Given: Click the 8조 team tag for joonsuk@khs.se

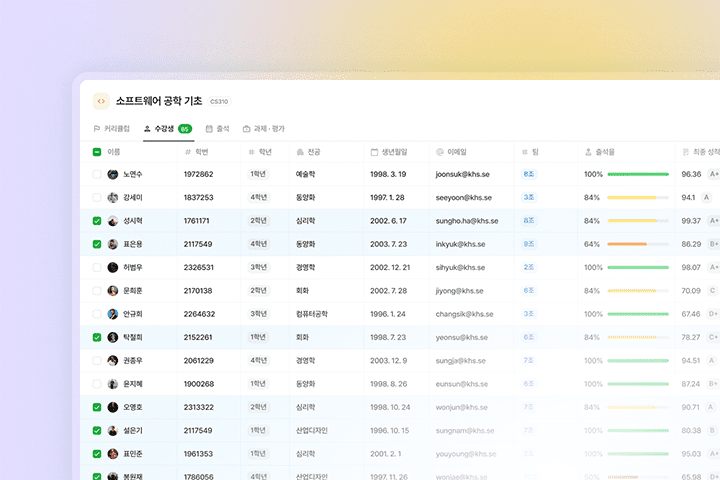Looking at the screenshot, I should (529, 174).
